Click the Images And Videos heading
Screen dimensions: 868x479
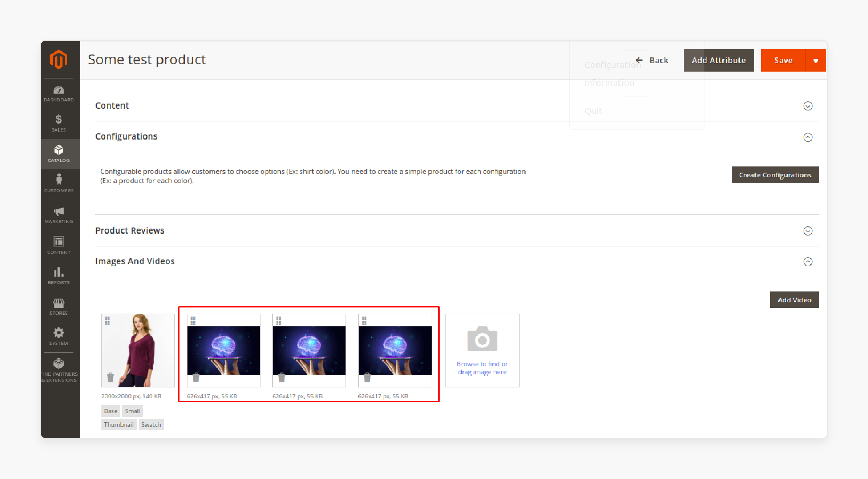[135, 261]
